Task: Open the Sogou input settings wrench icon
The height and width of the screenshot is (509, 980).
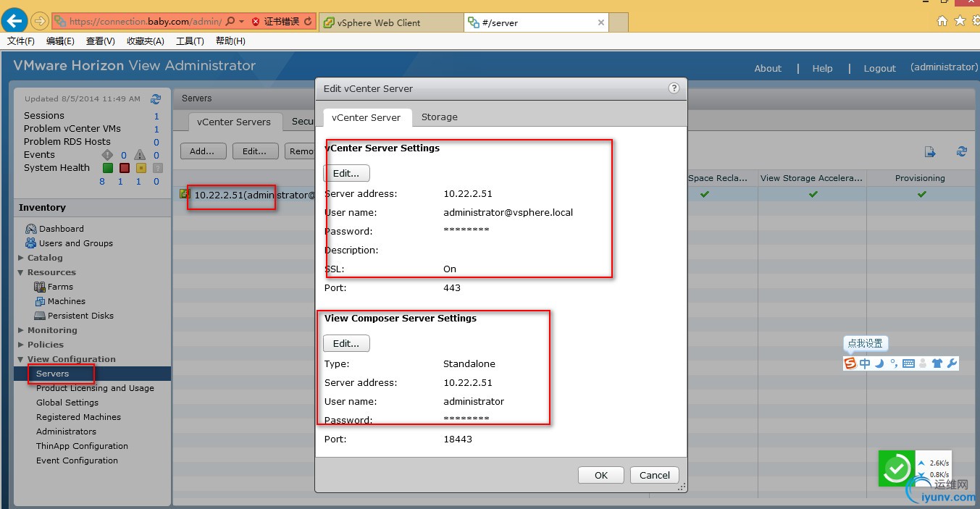Action: (x=952, y=363)
